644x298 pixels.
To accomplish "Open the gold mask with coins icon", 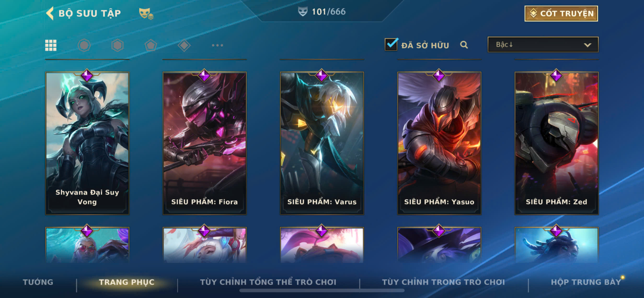I will point(146,13).
